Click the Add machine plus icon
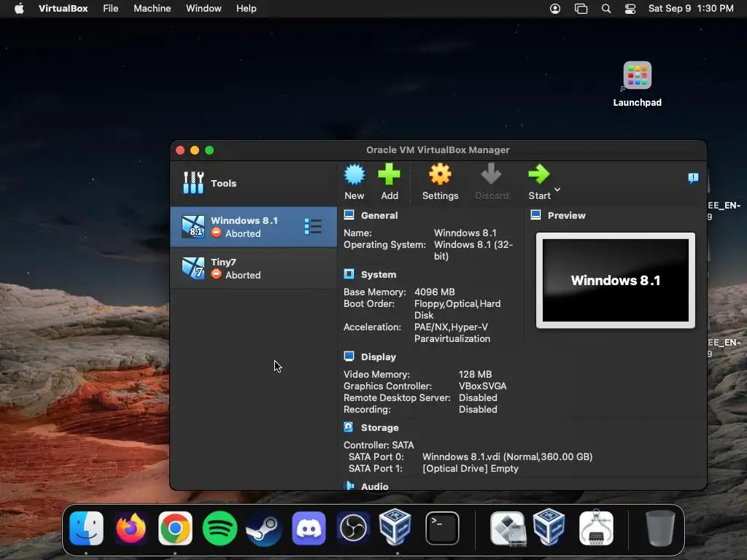 pos(390,175)
